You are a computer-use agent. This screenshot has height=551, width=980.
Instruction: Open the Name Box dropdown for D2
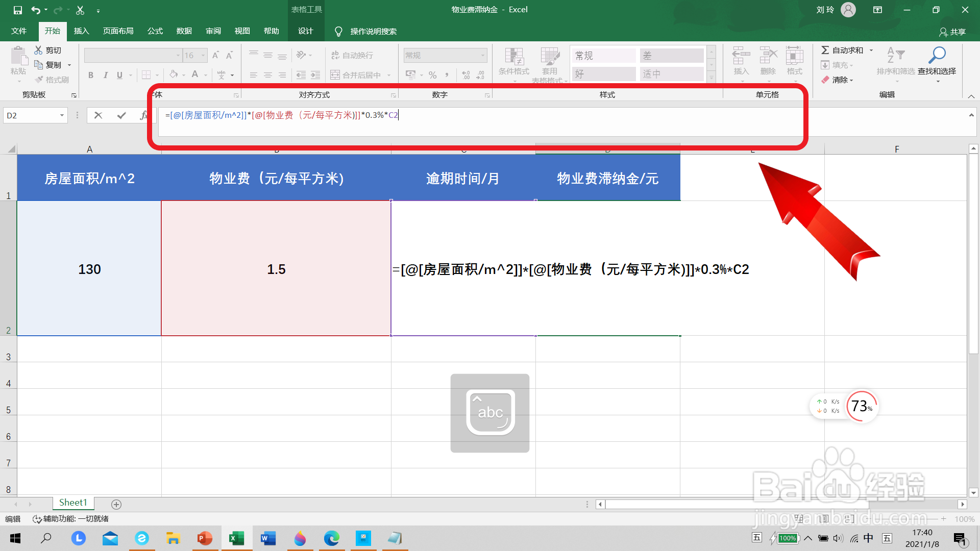pyautogui.click(x=62, y=115)
